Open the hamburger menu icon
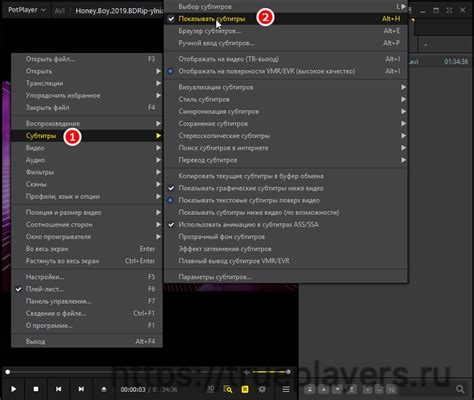Viewport: 474px width, 400px height. click(x=286, y=389)
